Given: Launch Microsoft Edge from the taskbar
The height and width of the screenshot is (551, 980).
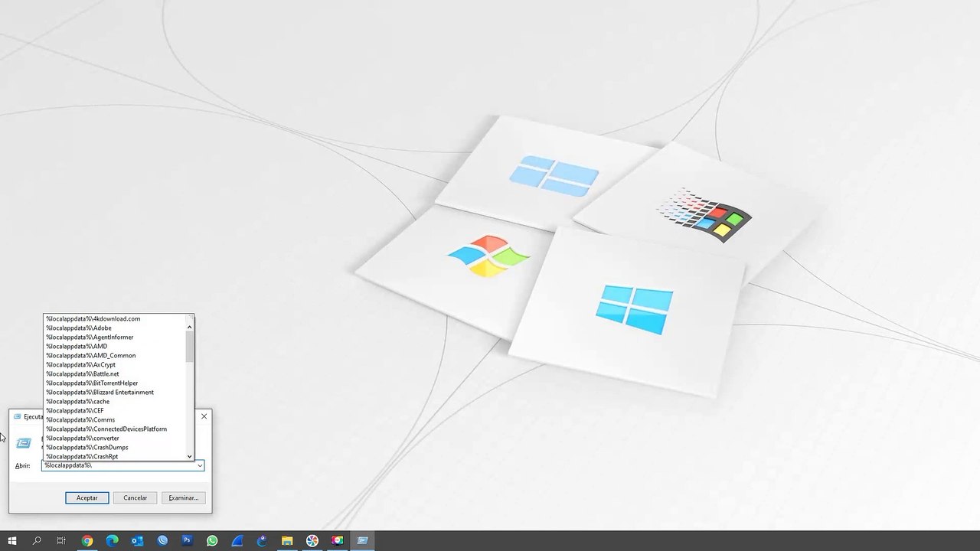Looking at the screenshot, I should click(x=112, y=541).
